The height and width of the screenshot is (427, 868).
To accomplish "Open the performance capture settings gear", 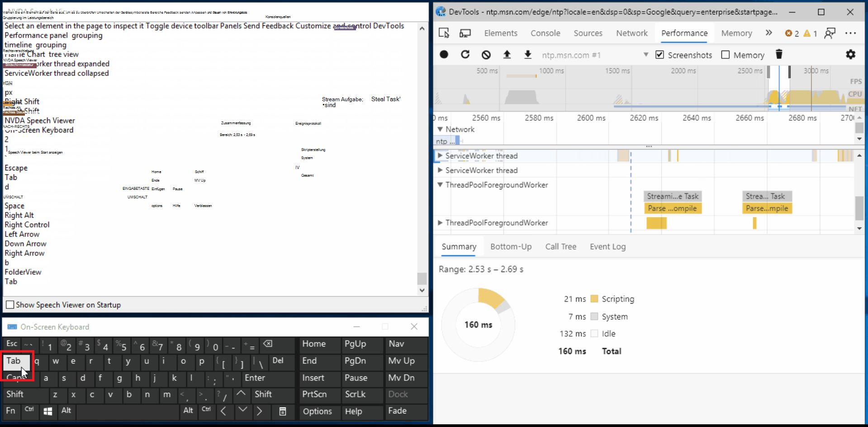I will pyautogui.click(x=851, y=54).
